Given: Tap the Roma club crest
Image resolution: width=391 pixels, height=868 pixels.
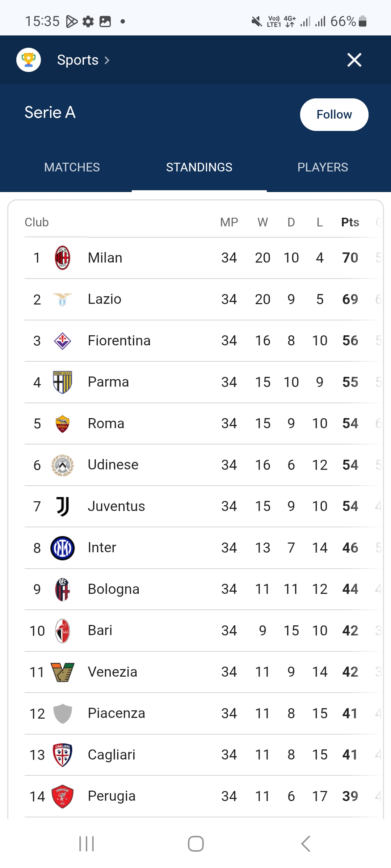Looking at the screenshot, I should (62, 424).
